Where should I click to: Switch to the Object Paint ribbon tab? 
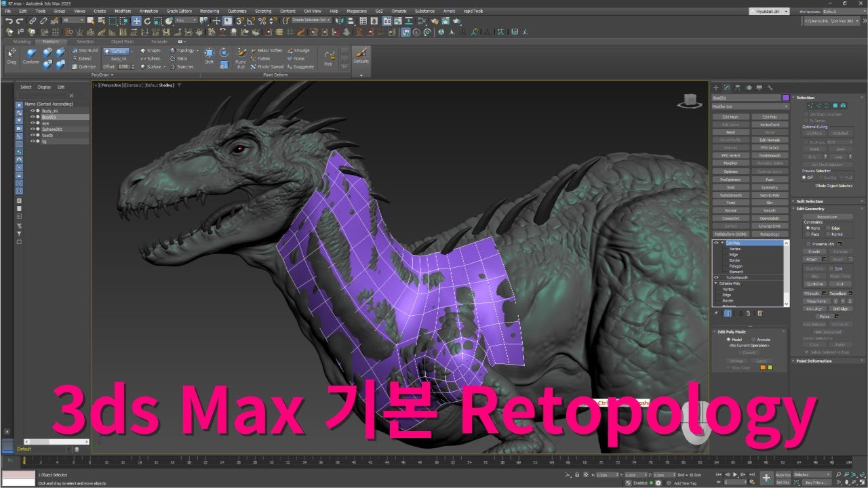pos(122,41)
